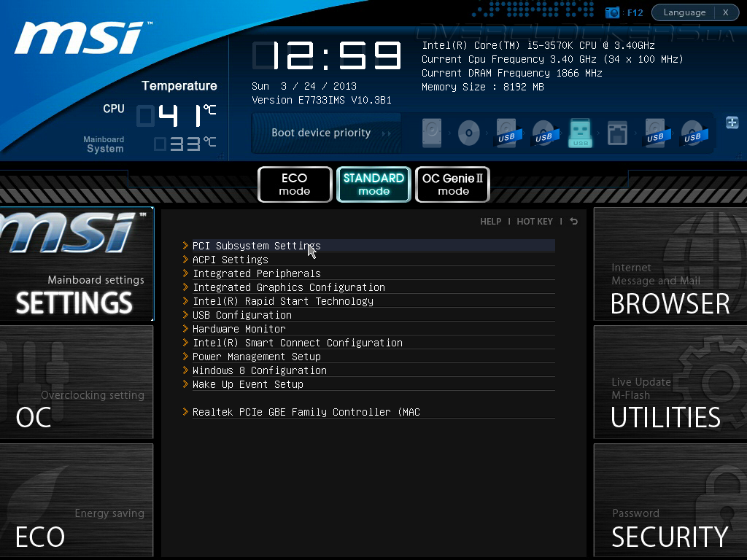Screen dimensions: 747x560
Task: Select USB optical disc icon left of USB key
Action: tap(544, 133)
